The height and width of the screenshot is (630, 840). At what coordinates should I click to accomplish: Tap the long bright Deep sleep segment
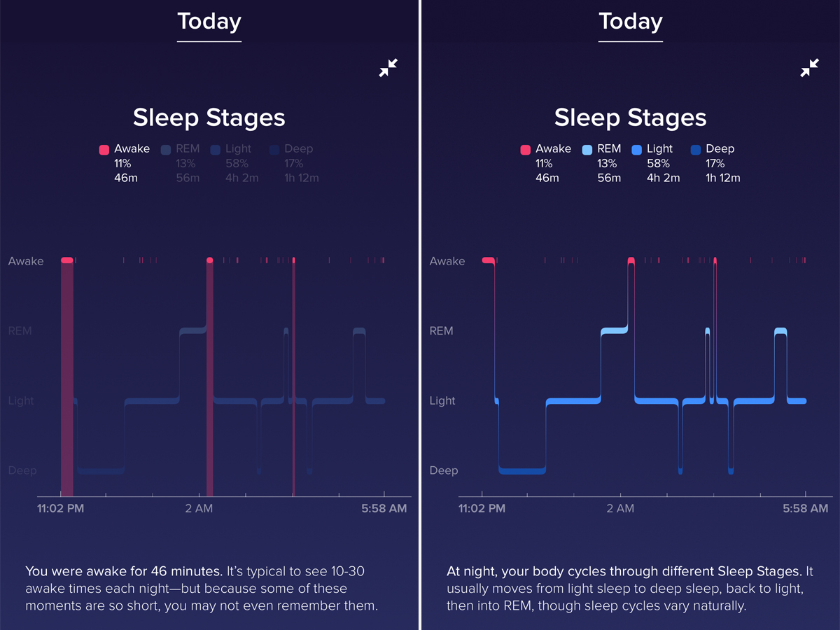(x=522, y=470)
